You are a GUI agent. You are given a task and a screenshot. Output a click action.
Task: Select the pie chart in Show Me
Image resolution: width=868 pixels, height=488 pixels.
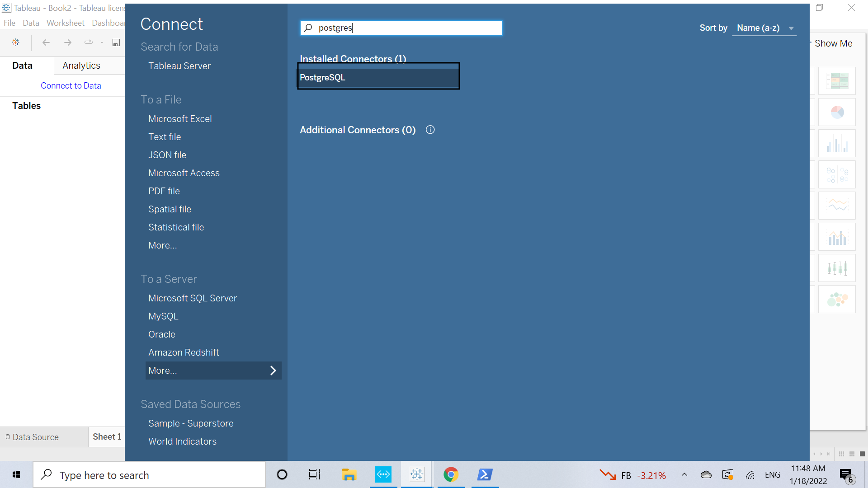837,112
